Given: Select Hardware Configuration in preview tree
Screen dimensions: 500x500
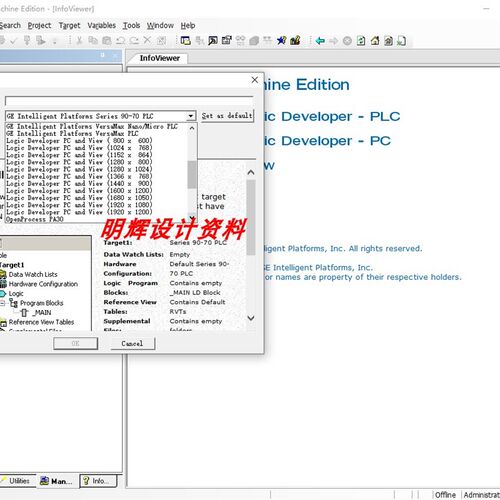Looking at the screenshot, I should click(x=43, y=284).
